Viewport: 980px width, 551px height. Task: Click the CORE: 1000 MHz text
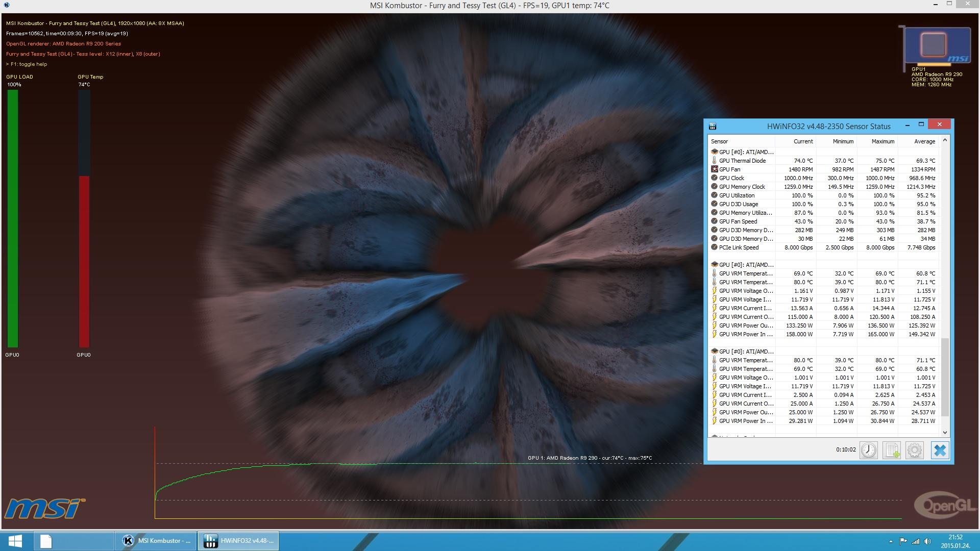[x=933, y=79]
